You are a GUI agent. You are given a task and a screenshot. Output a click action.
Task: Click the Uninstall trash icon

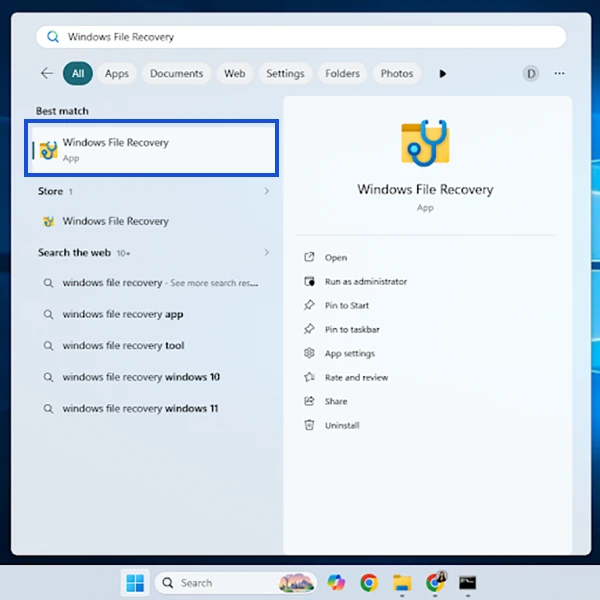pyautogui.click(x=309, y=425)
